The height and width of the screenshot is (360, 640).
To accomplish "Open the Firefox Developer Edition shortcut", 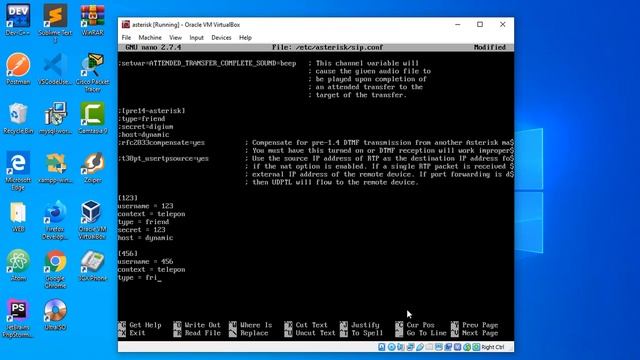I will pyautogui.click(x=55, y=220).
